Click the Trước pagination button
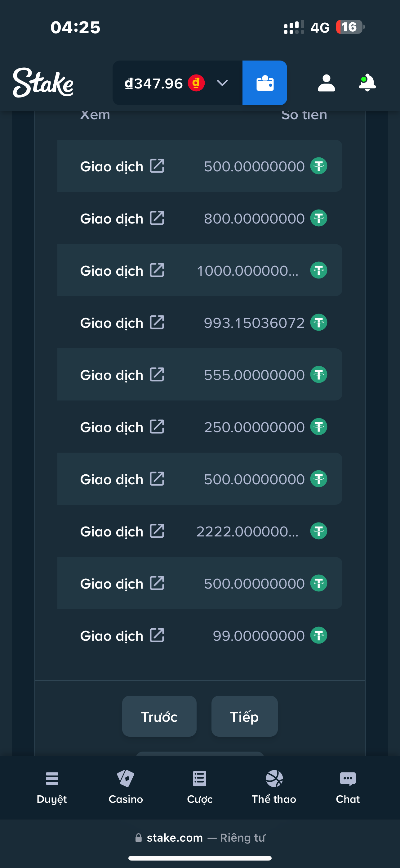The height and width of the screenshot is (868, 400). pos(159,716)
